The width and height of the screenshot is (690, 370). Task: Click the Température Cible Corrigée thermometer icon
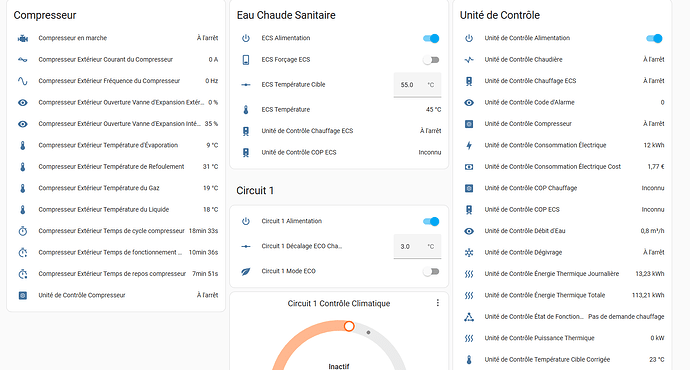pyautogui.click(x=469, y=360)
